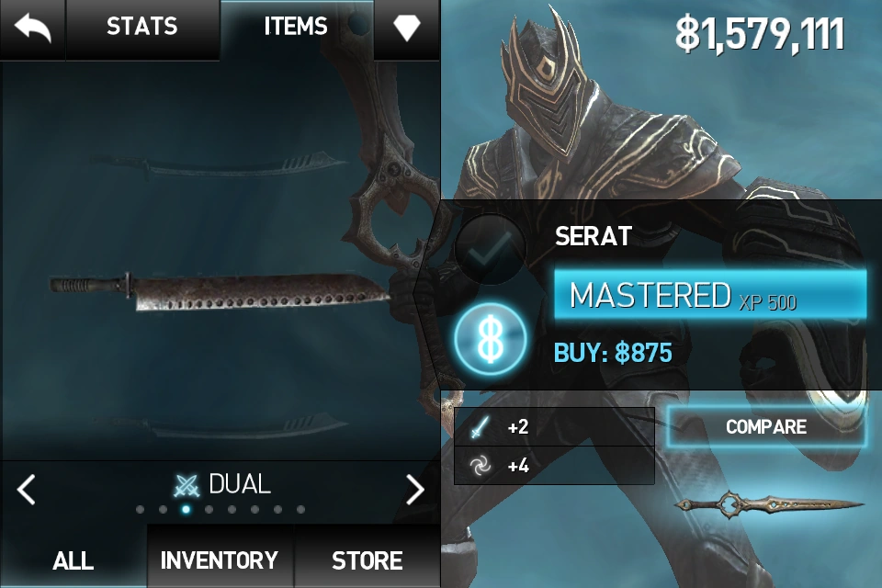Click the swirl magic stat icon
The image size is (882, 588).
tap(480, 466)
